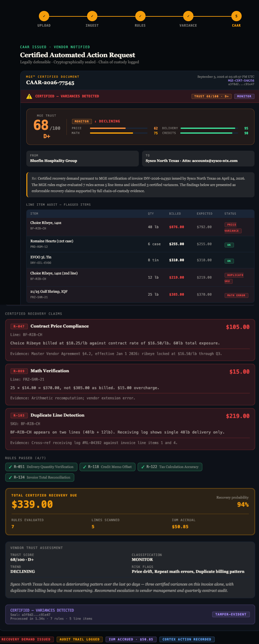Click the R-134 Invoice Total Reconciliation chip
259x644 pixels.
pos(40,477)
